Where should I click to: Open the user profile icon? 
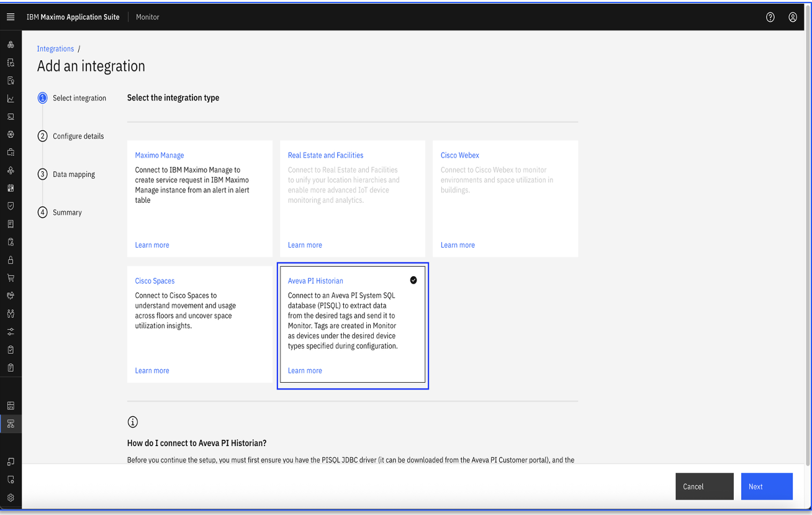pyautogui.click(x=793, y=17)
